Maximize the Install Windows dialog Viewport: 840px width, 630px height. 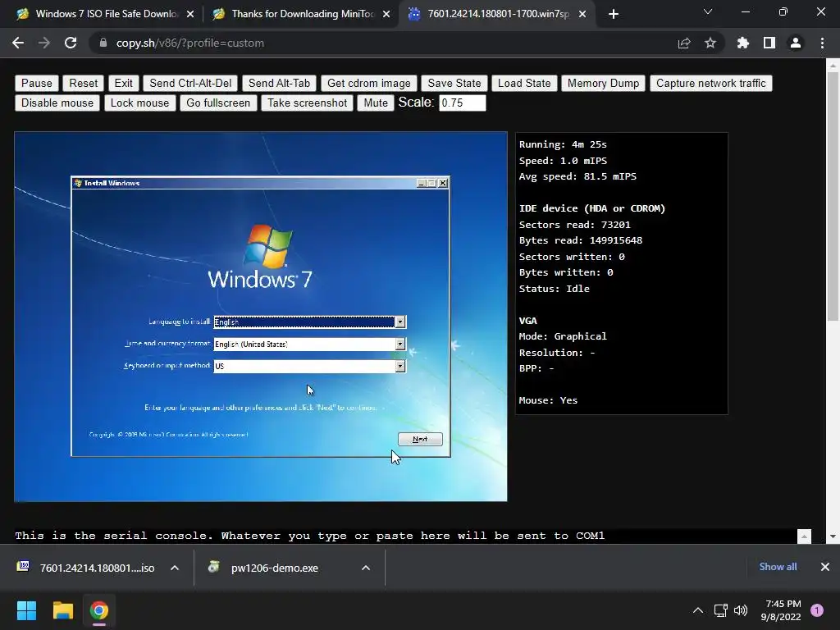[431, 183]
